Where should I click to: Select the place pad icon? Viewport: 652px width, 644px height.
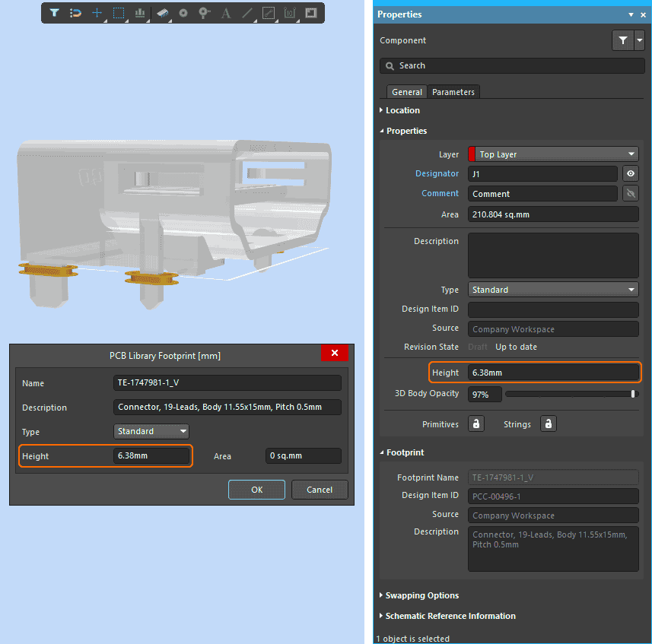click(x=183, y=13)
